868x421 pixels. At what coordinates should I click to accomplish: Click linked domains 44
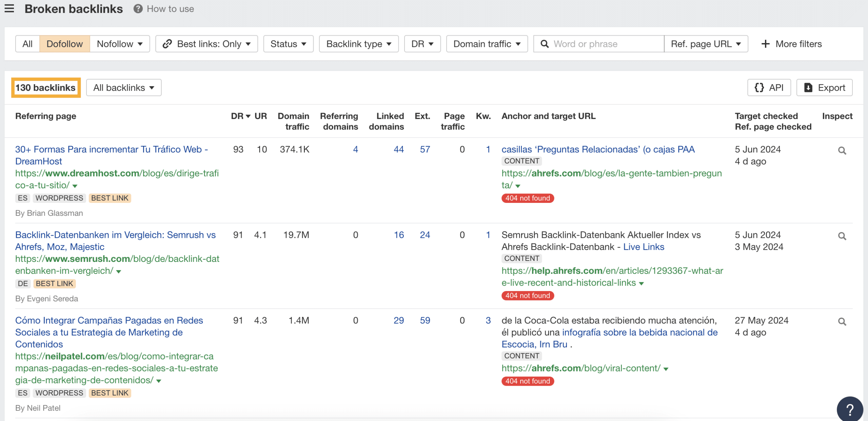(x=399, y=149)
